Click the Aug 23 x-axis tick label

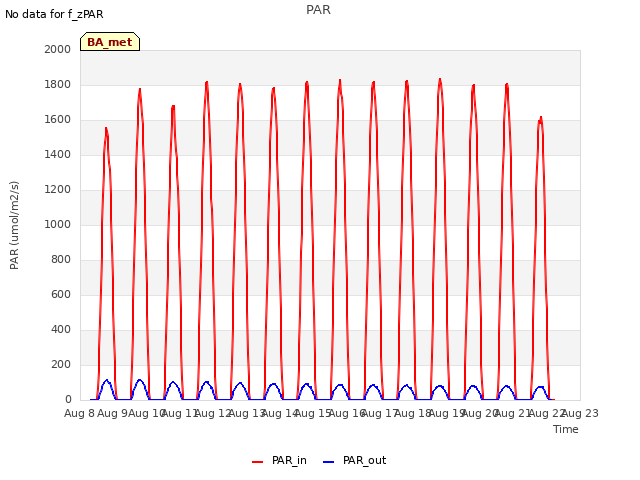pyautogui.click(x=580, y=413)
